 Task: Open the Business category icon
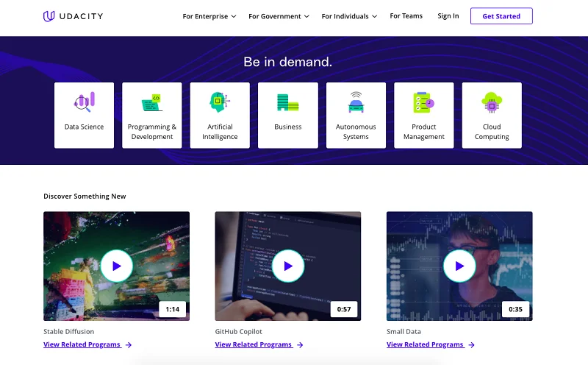pos(287,102)
